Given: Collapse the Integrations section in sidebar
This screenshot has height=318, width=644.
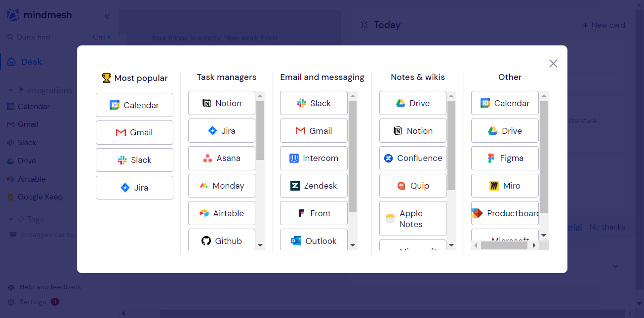Looking at the screenshot, I should (11, 91).
